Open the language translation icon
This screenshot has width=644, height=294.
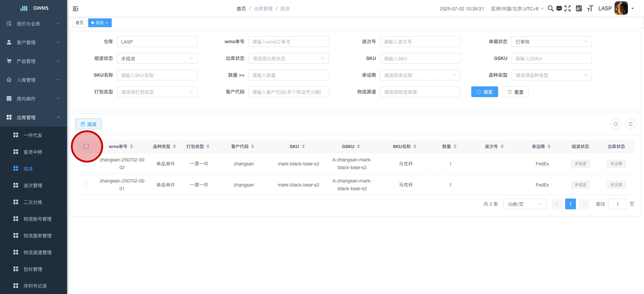579,8
